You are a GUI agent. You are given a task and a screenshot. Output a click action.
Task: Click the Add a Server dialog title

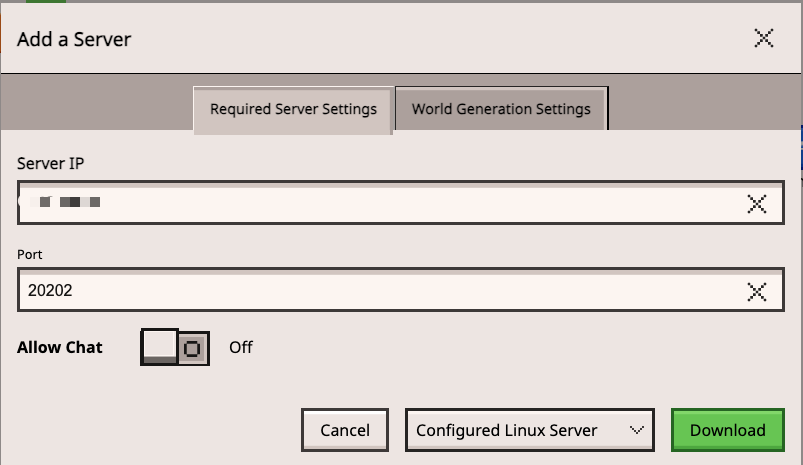coord(74,40)
